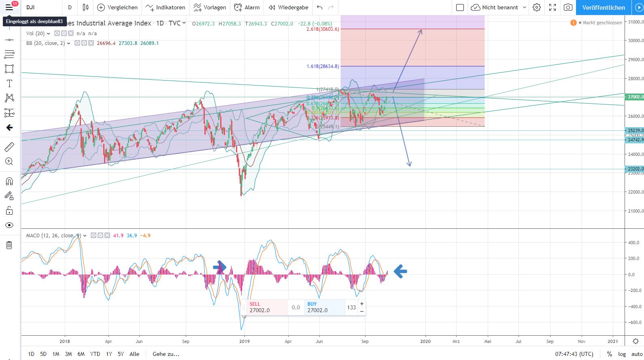
Task: Click the Veröffentlichen button
Action: click(x=603, y=7)
